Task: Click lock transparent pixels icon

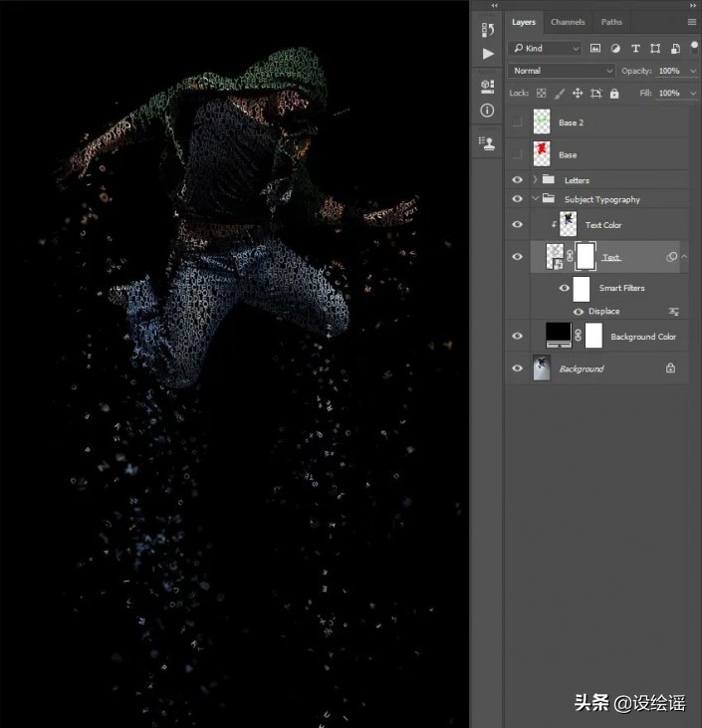Action: [x=541, y=94]
